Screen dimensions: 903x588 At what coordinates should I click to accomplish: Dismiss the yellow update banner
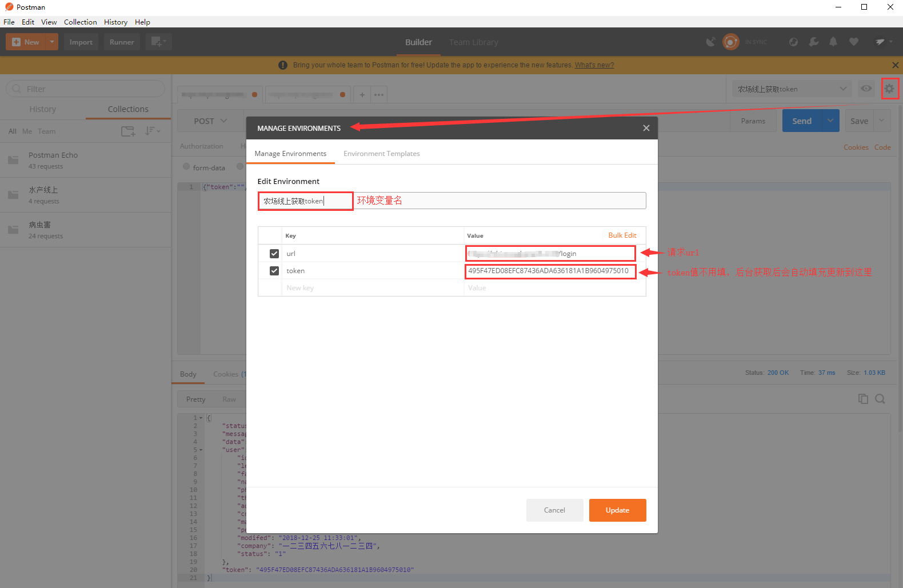(896, 65)
